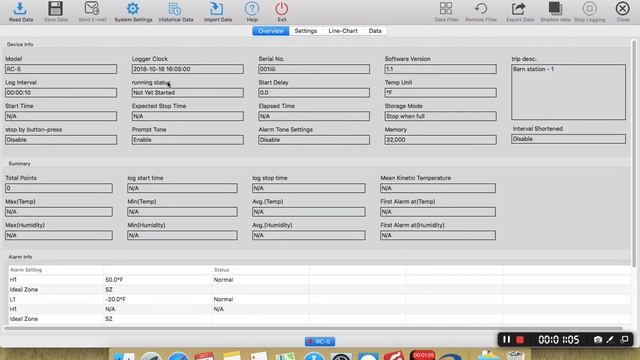Click the Min(Temp) field
The width and height of the screenshot is (640, 360).
182,212
